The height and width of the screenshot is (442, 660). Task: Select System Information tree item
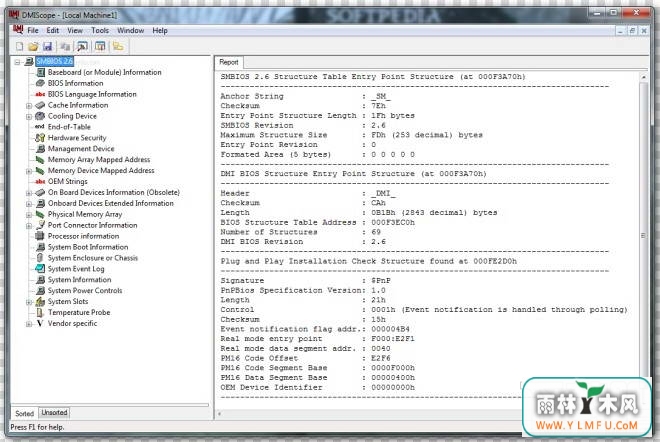click(80, 280)
